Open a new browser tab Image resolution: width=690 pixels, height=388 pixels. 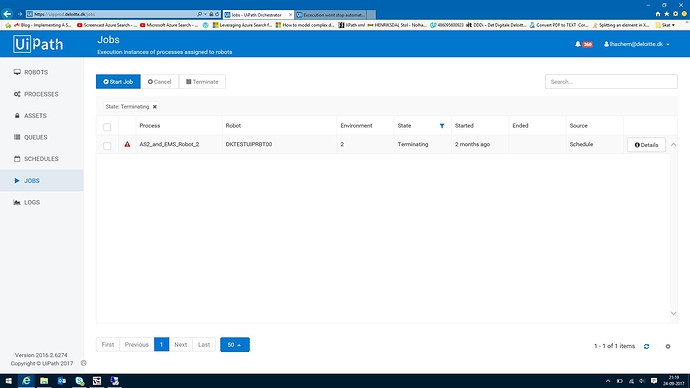pos(371,15)
